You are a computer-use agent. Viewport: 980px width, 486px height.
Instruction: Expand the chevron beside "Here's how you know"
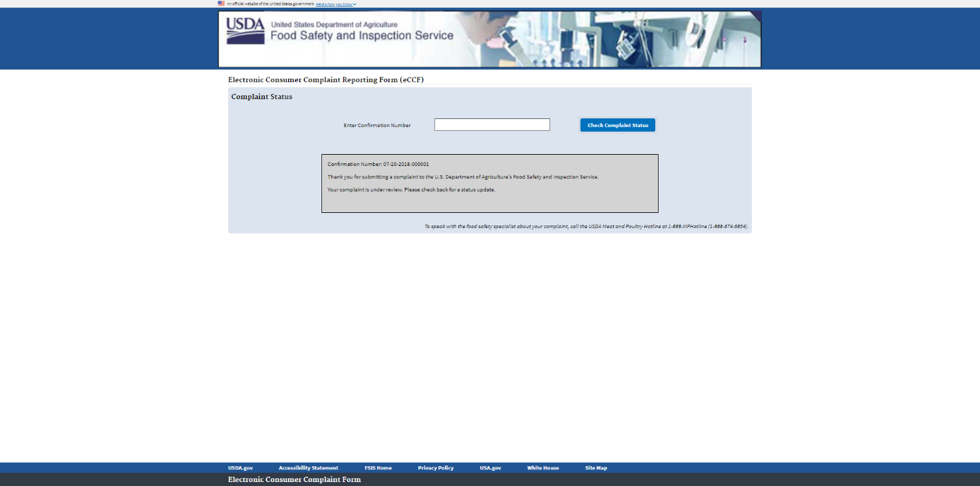tap(354, 4)
